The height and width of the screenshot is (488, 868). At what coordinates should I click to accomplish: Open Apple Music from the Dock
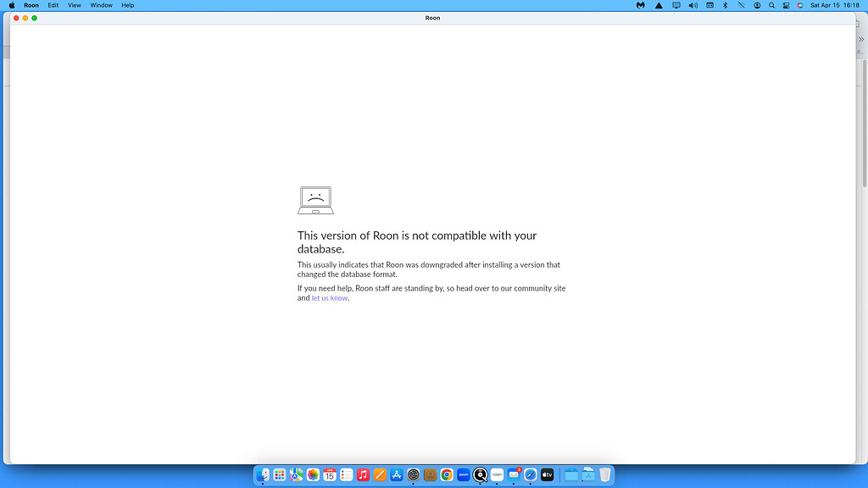tap(362, 474)
